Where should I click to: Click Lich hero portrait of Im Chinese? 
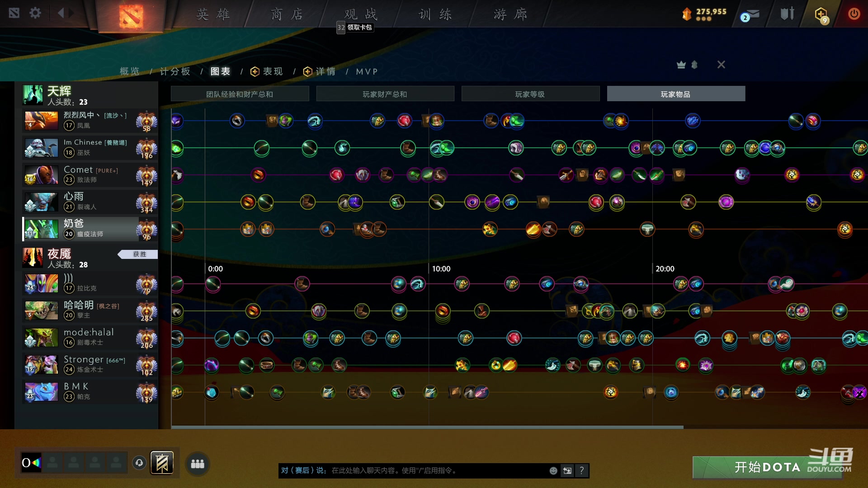tap(41, 148)
